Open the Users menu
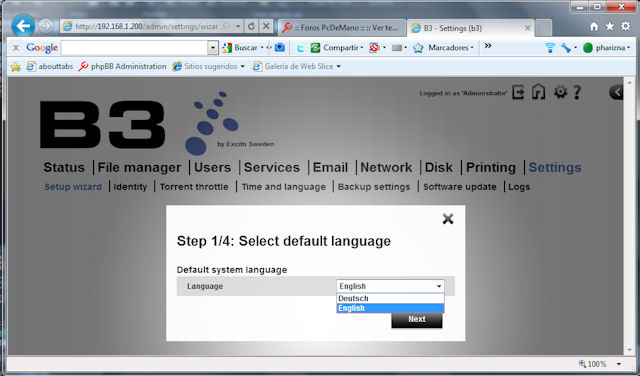 pos(212,167)
